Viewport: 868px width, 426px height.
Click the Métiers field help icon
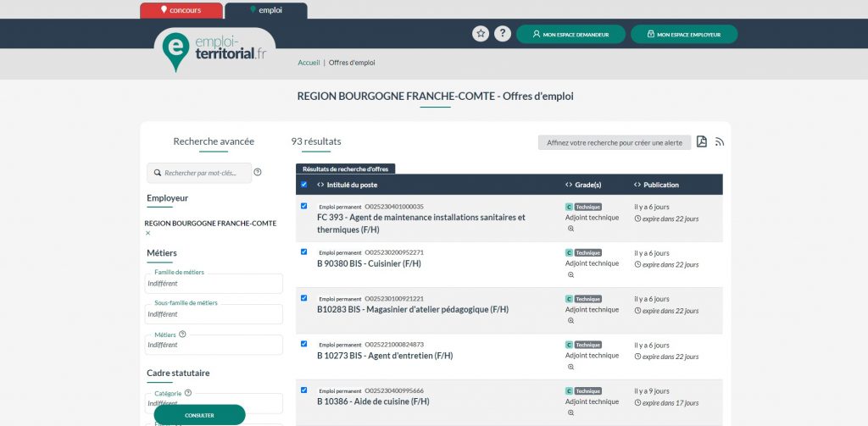[x=182, y=334]
